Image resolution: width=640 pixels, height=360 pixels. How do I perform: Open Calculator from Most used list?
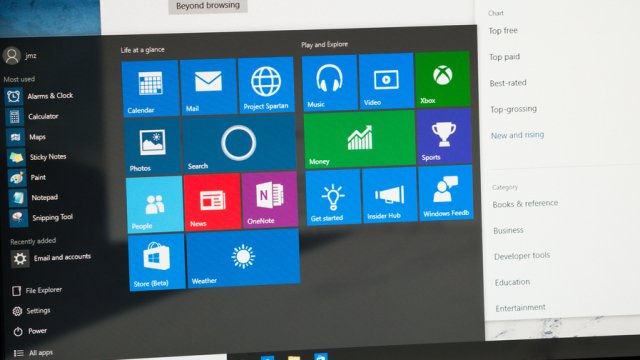click(33, 117)
